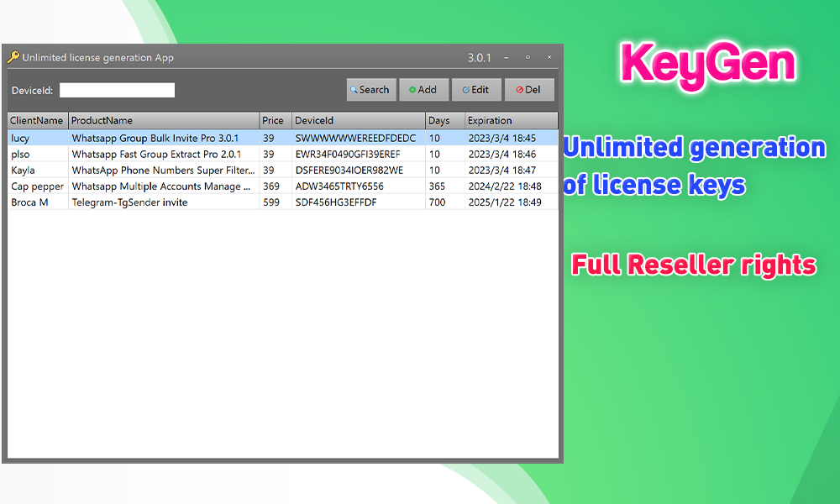Click the yellow key icon in the title bar
Image resolution: width=840 pixels, height=504 pixels.
[x=15, y=57]
